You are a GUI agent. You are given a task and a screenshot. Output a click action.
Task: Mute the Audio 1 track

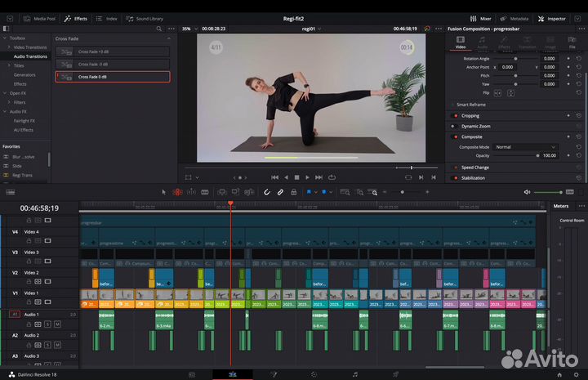[x=57, y=324]
